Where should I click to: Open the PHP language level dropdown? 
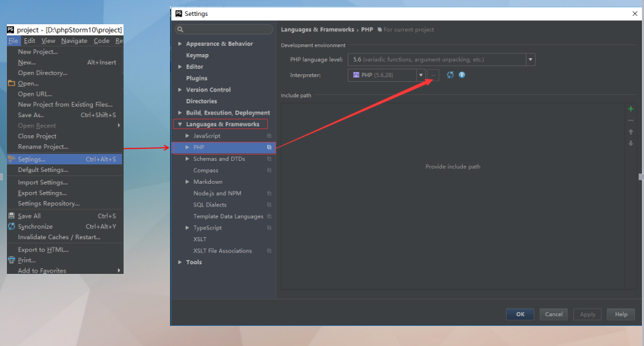click(x=531, y=60)
